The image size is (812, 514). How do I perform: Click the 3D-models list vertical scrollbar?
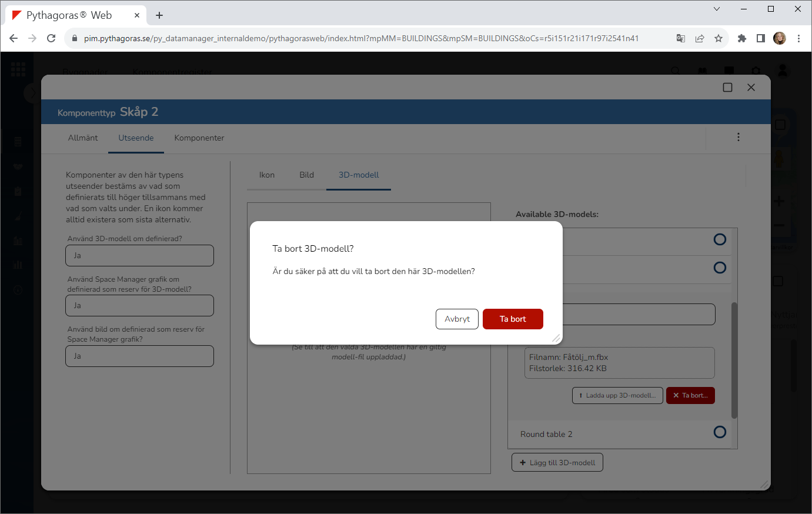(734, 360)
